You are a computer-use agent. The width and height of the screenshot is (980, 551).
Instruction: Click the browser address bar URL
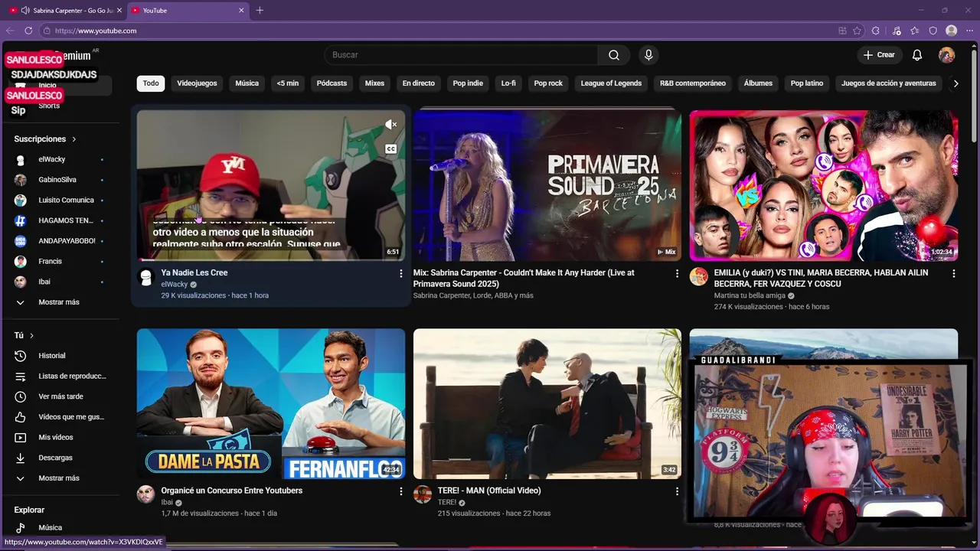pos(96,31)
